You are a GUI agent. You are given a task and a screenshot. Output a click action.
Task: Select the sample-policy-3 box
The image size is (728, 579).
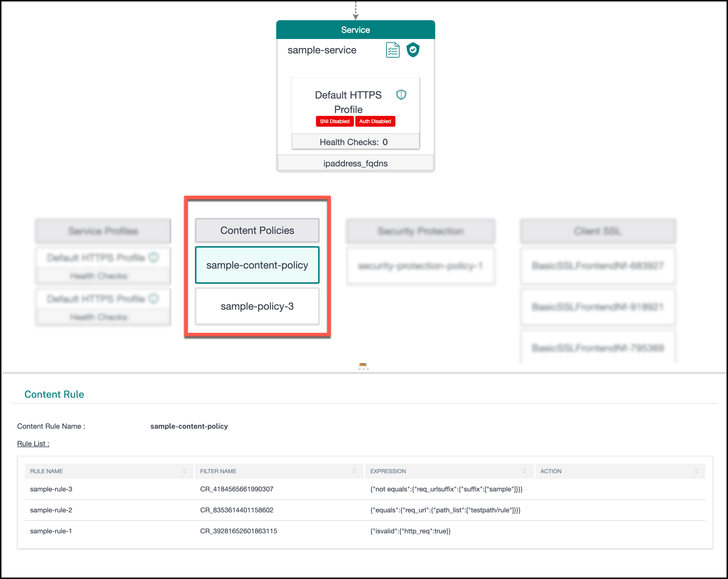pos(257,306)
